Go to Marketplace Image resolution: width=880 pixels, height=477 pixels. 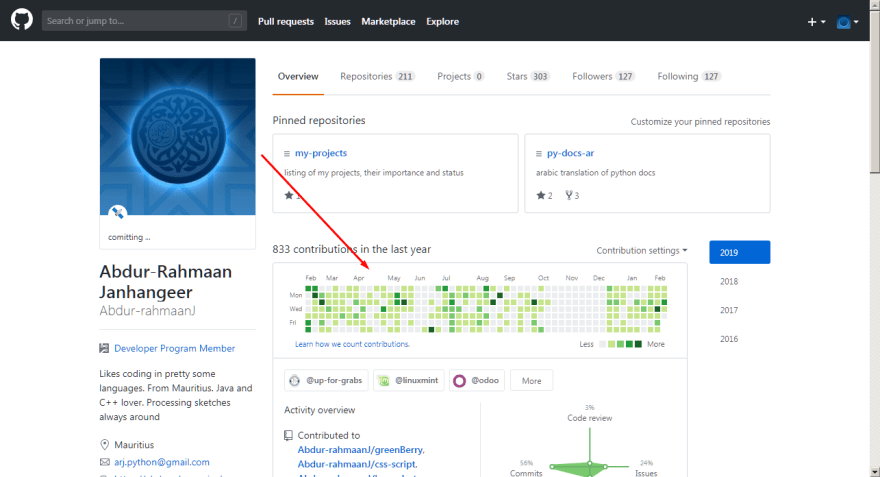tap(388, 21)
